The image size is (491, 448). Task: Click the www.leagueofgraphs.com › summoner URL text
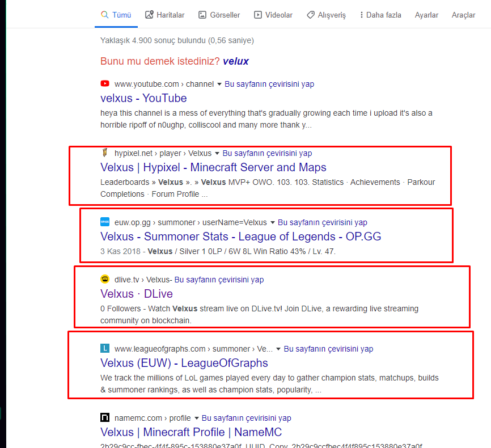(x=193, y=349)
